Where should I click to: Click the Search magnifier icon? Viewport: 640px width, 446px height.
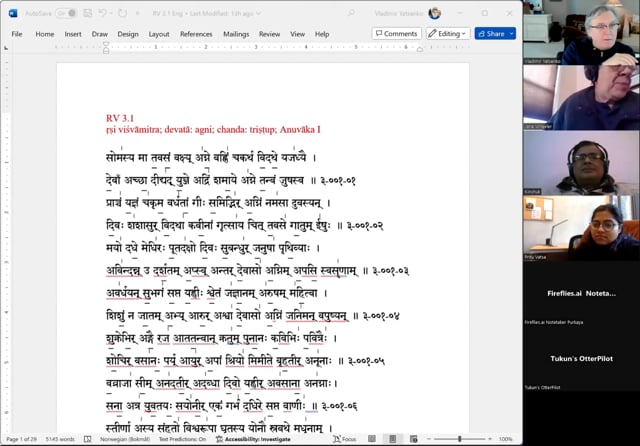coord(351,13)
